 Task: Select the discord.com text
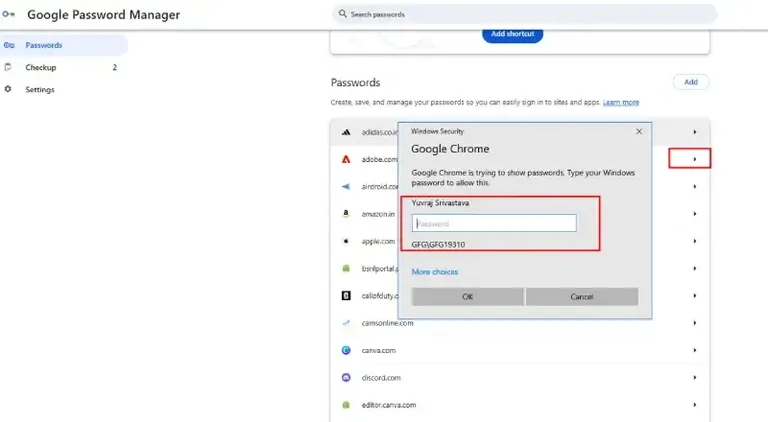pyautogui.click(x=381, y=378)
